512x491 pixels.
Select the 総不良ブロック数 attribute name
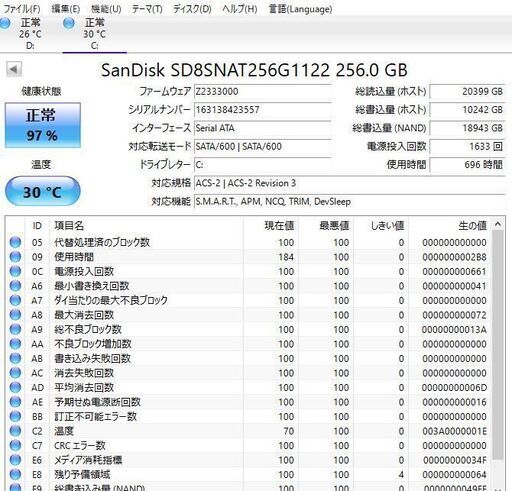[88, 329]
